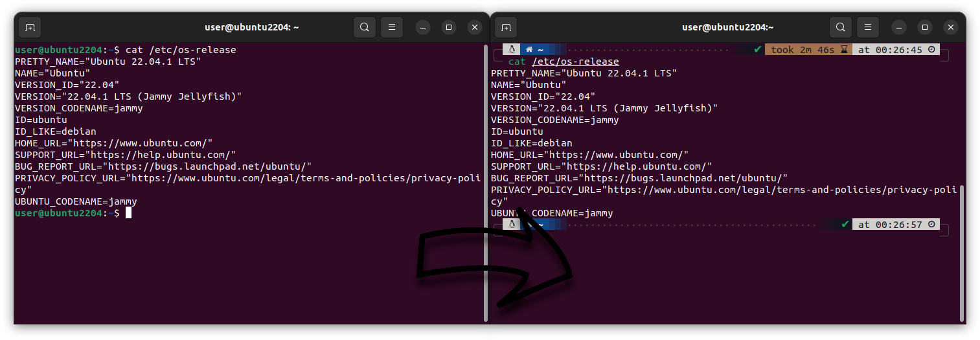Click VERSION_CODENAME=jammy in left terminal
This screenshot has height=340, width=980.
[x=79, y=108]
